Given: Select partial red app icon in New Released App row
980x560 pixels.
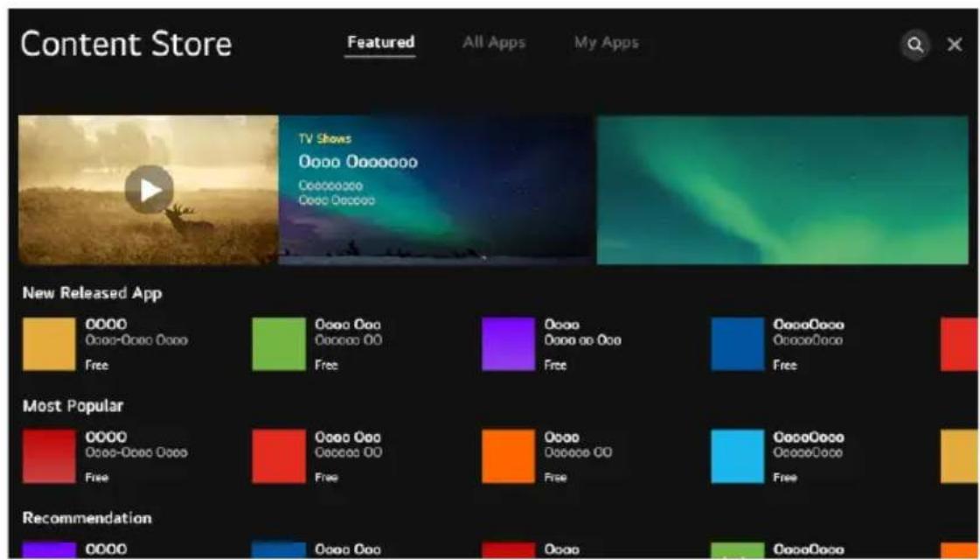Looking at the screenshot, I should [960, 344].
